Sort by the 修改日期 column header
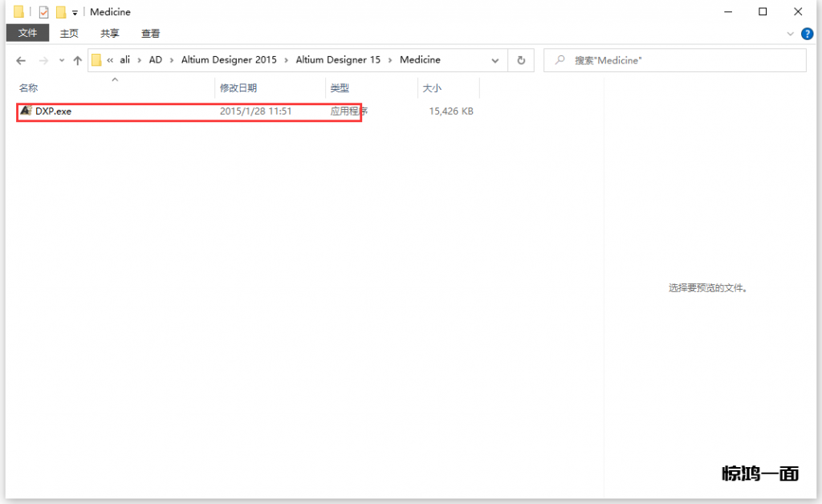 click(238, 88)
